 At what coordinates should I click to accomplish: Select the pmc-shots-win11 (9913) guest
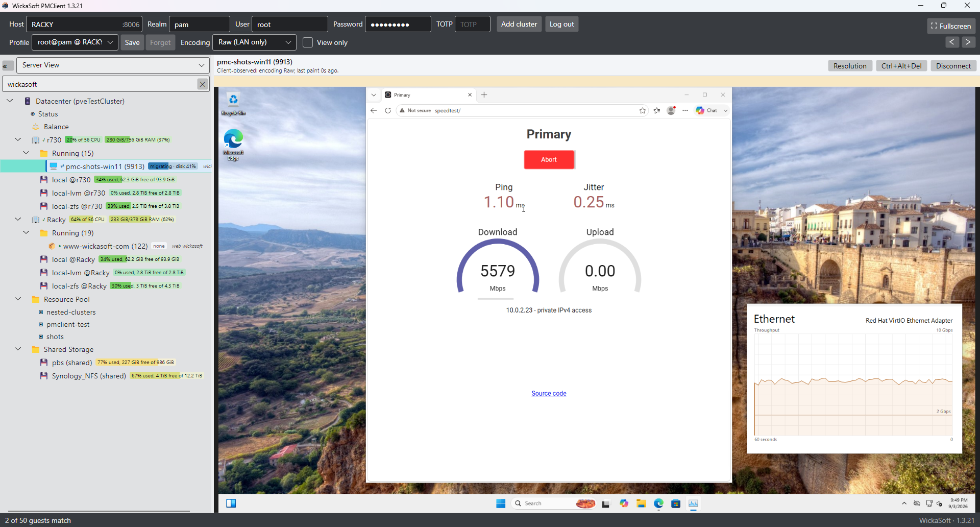pyautogui.click(x=105, y=166)
